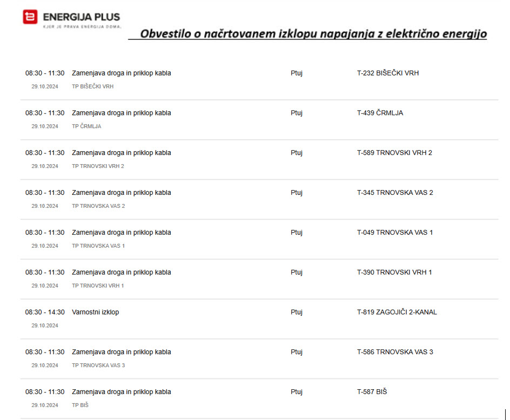
Task: Select the "T-819 ZAGOJIČI 2-KANAL" station entry
Action: click(x=397, y=312)
